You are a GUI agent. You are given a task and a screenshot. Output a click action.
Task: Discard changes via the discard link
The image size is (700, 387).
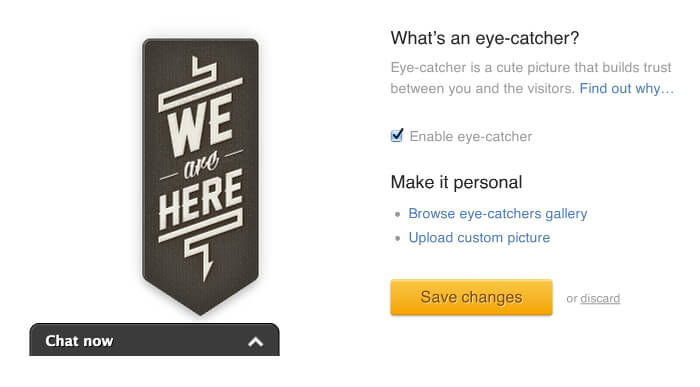600,299
